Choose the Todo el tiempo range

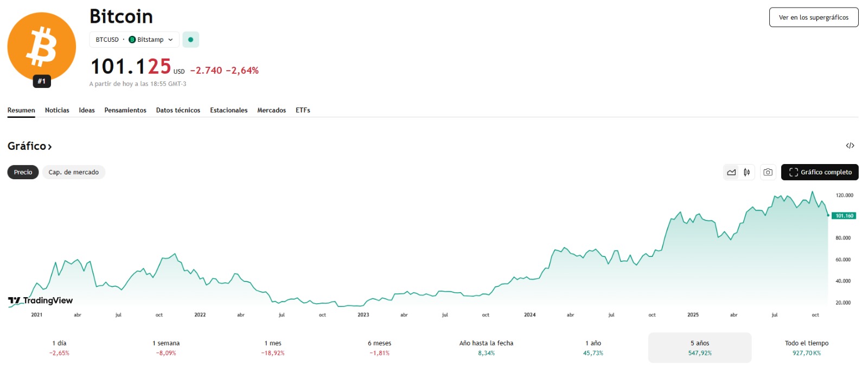coord(806,348)
